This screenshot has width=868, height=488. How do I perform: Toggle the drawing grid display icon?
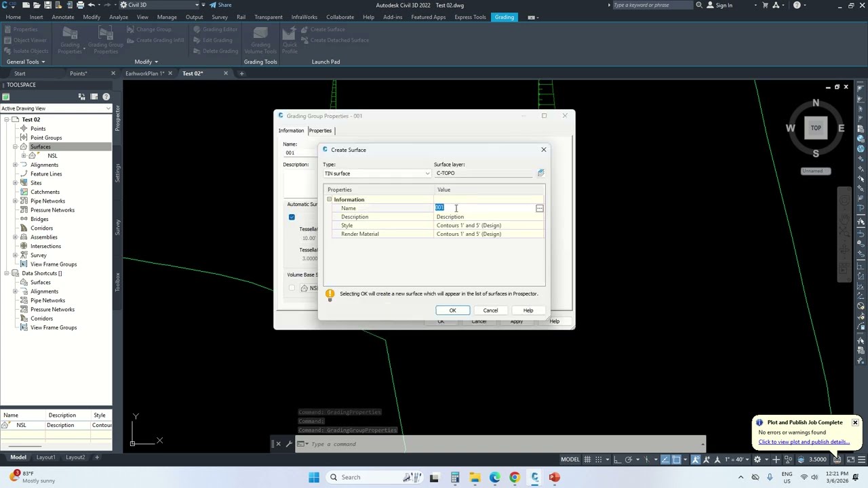(x=587, y=460)
